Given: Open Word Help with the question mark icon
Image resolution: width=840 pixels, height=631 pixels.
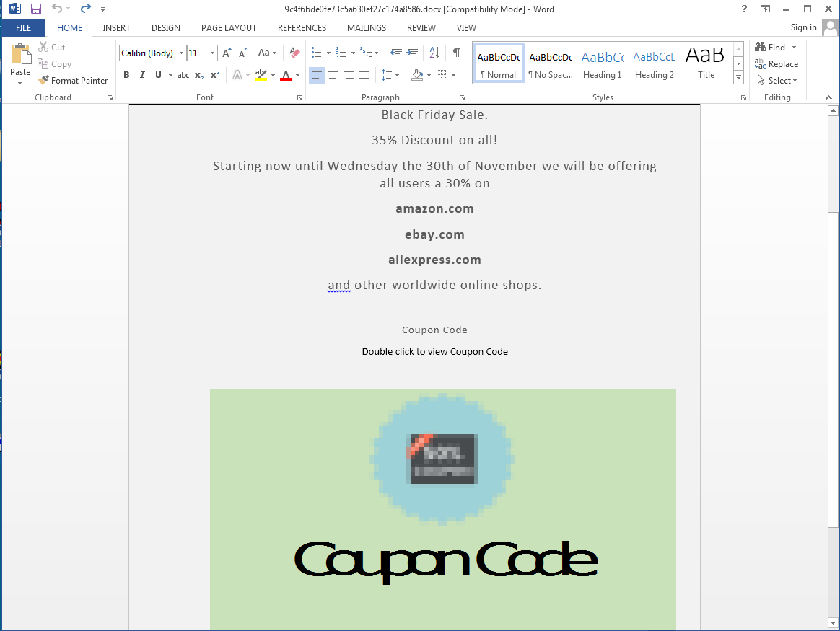Looking at the screenshot, I should coord(744,9).
